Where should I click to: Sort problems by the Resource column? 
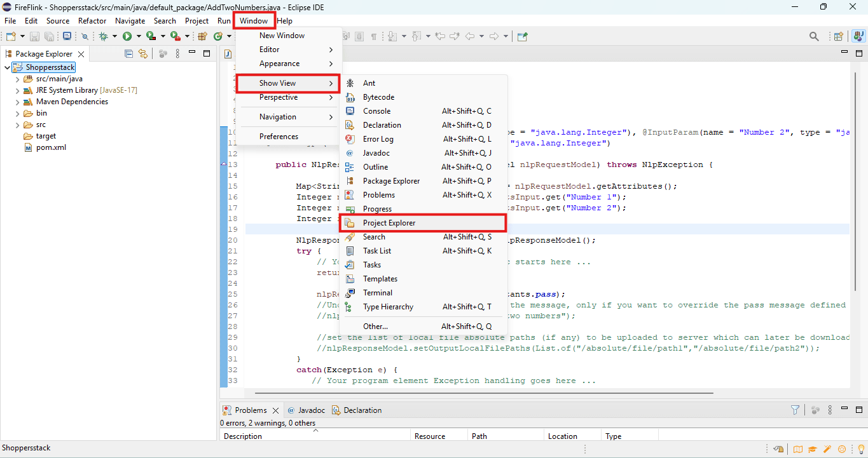(x=439, y=436)
